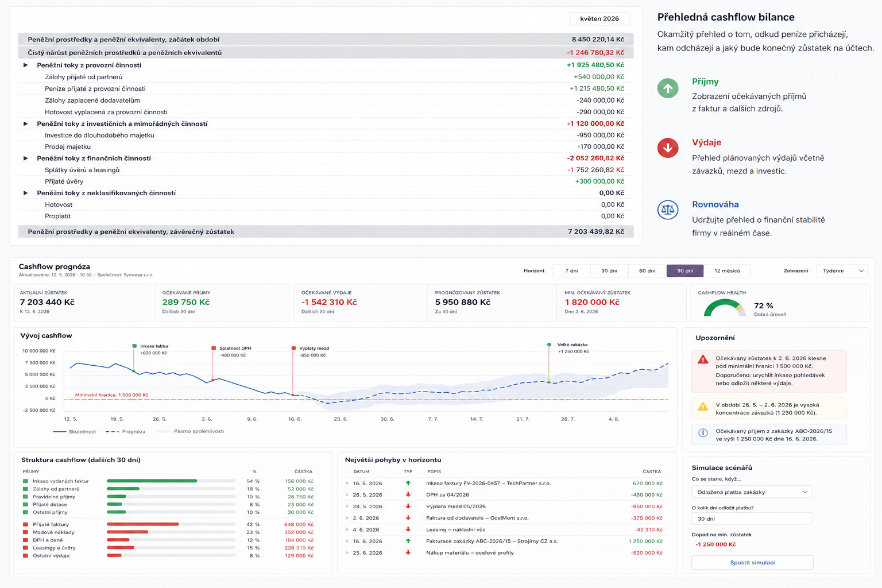Click the delay days input showing 30 dní
This screenshot has width=882, height=588.
[x=752, y=519]
